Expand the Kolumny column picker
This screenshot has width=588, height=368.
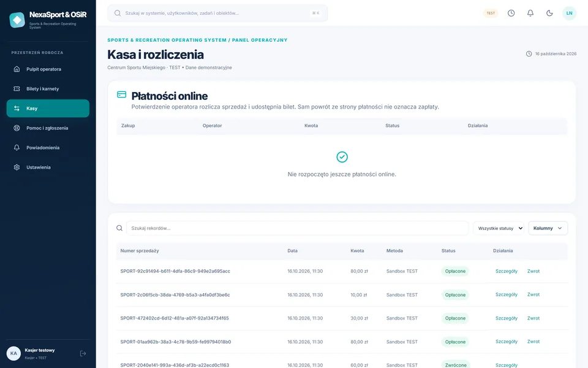pyautogui.click(x=548, y=228)
